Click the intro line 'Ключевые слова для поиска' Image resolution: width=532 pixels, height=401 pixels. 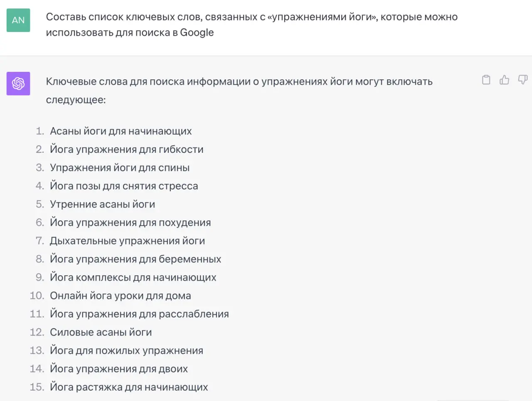239,90
